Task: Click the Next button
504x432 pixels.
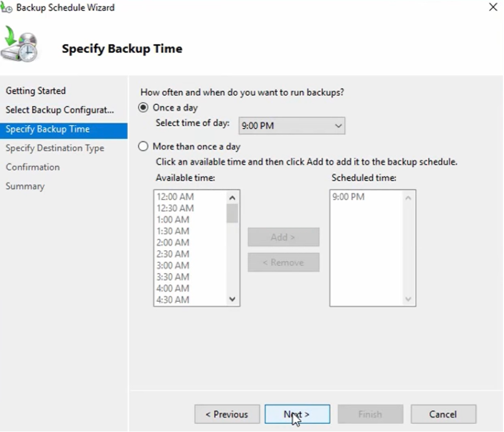Action: click(x=297, y=414)
